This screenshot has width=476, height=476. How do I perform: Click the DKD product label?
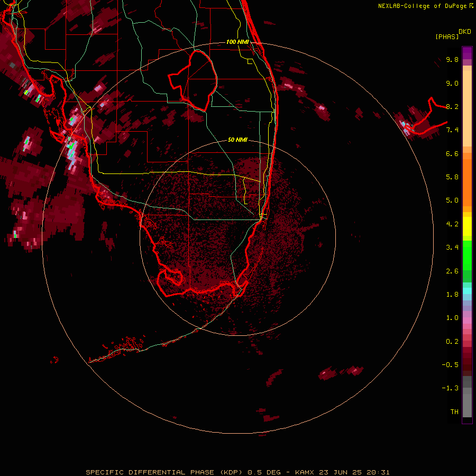(465, 32)
